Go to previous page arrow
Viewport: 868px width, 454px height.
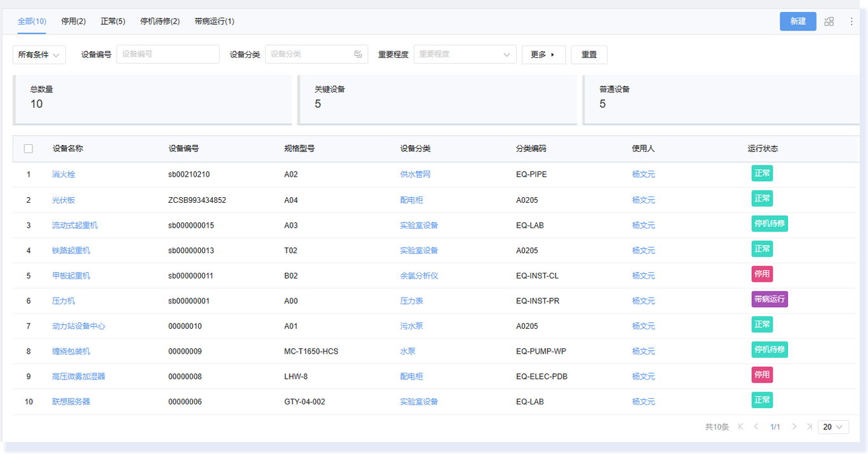756,427
